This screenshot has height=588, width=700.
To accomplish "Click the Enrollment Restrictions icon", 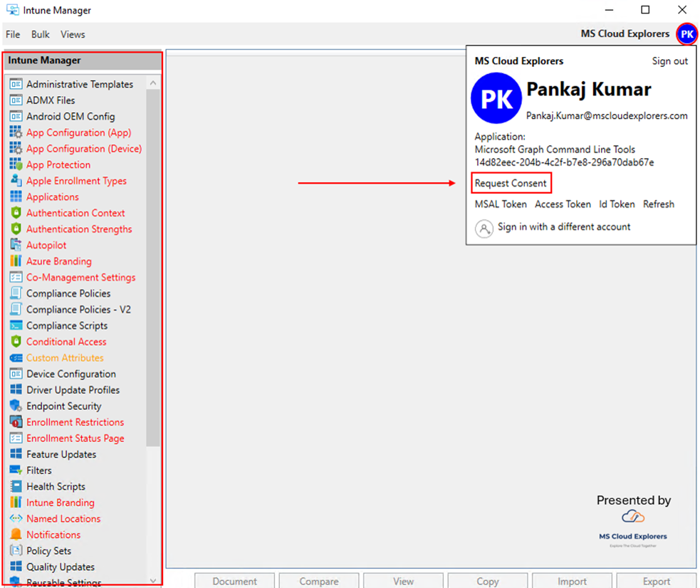I will click(x=16, y=421).
